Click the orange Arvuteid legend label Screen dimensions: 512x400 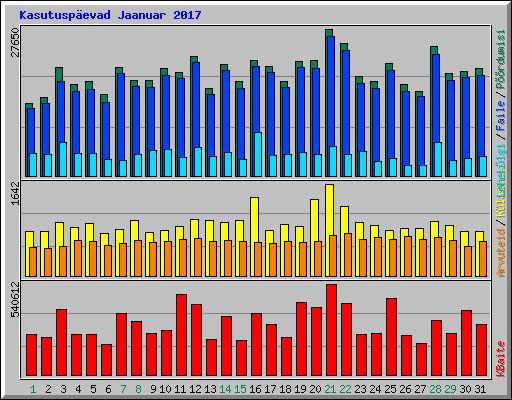[501, 253]
